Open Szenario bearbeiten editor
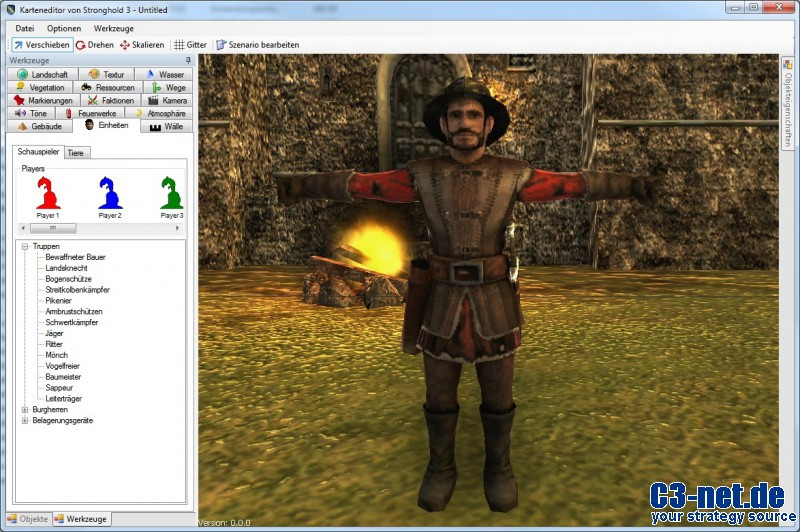Image resolution: width=800 pixels, height=532 pixels. (x=258, y=45)
